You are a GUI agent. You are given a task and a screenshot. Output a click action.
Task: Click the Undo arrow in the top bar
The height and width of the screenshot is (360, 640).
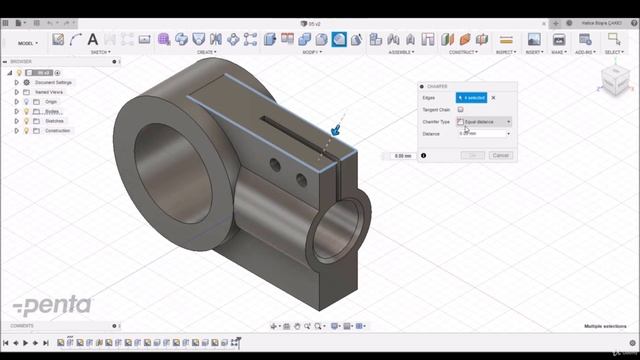click(50, 23)
